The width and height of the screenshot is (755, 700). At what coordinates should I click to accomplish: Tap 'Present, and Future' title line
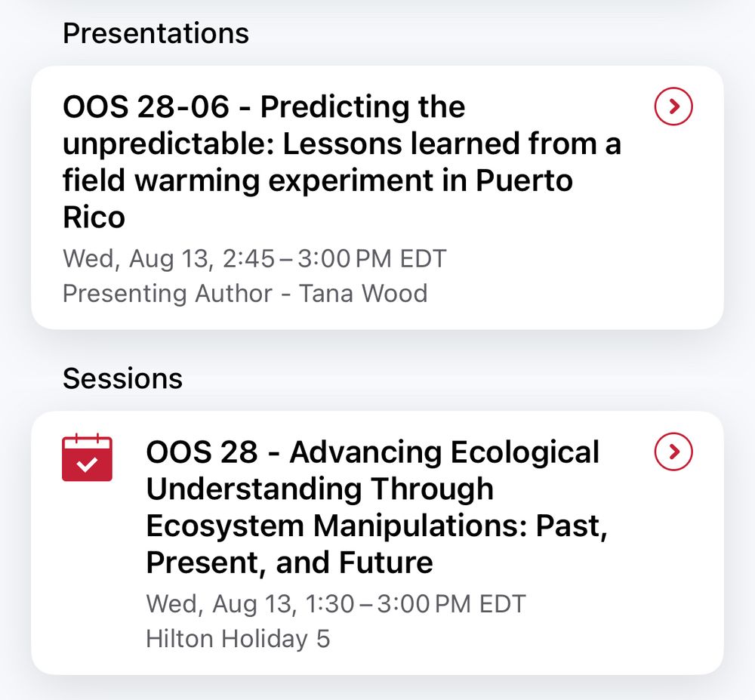289,563
